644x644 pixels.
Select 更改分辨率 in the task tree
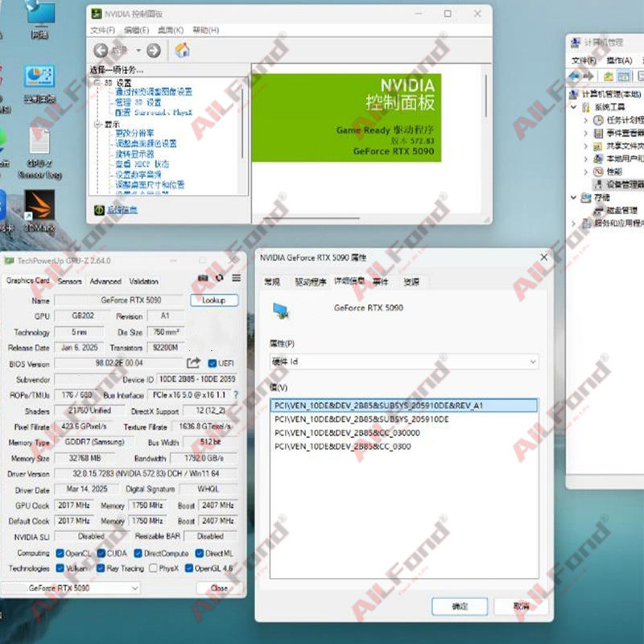point(134,133)
